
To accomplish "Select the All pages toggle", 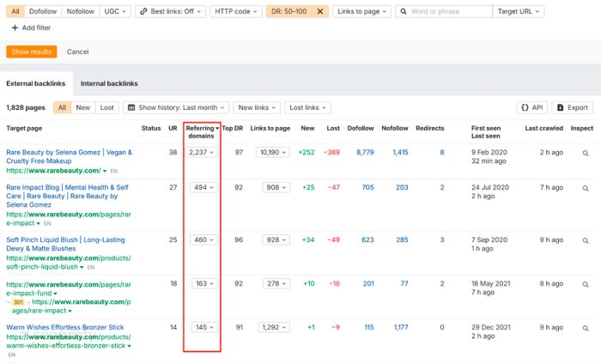I will pos(62,107).
